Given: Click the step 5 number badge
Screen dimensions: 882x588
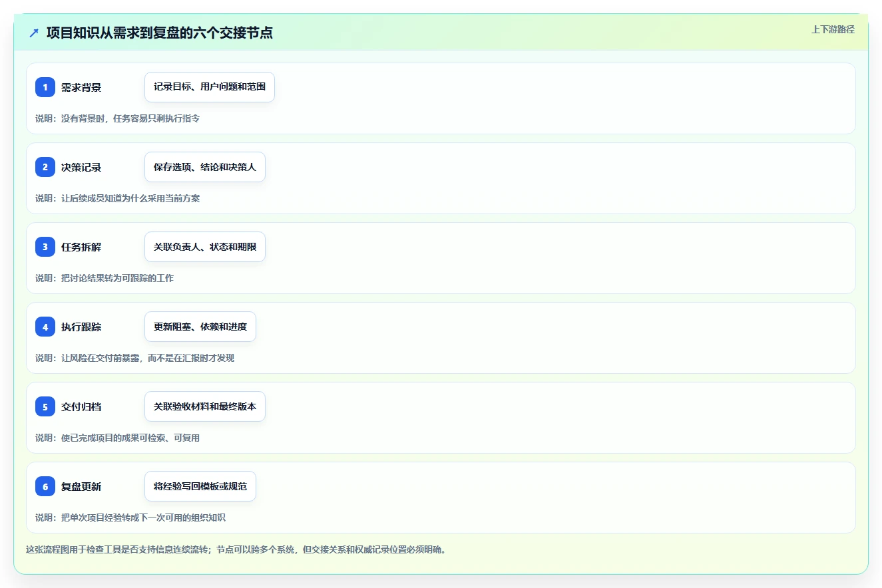Looking at the screenshot, I should point(45,406).
